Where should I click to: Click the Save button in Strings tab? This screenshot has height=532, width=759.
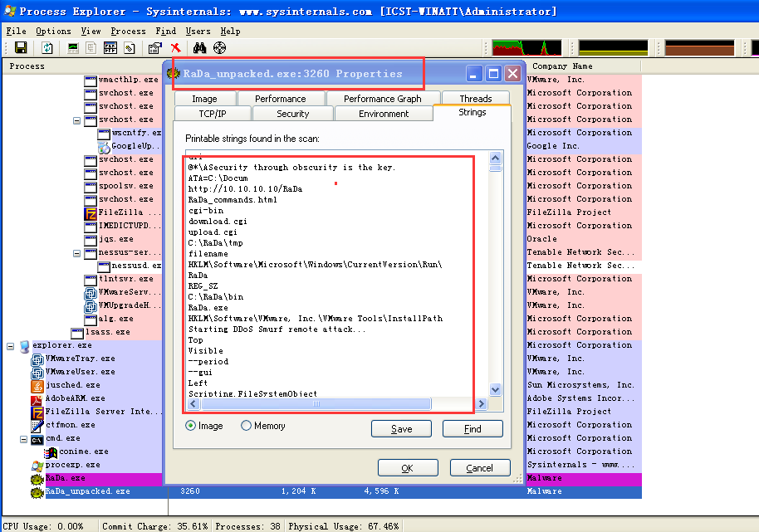(401, 429)
